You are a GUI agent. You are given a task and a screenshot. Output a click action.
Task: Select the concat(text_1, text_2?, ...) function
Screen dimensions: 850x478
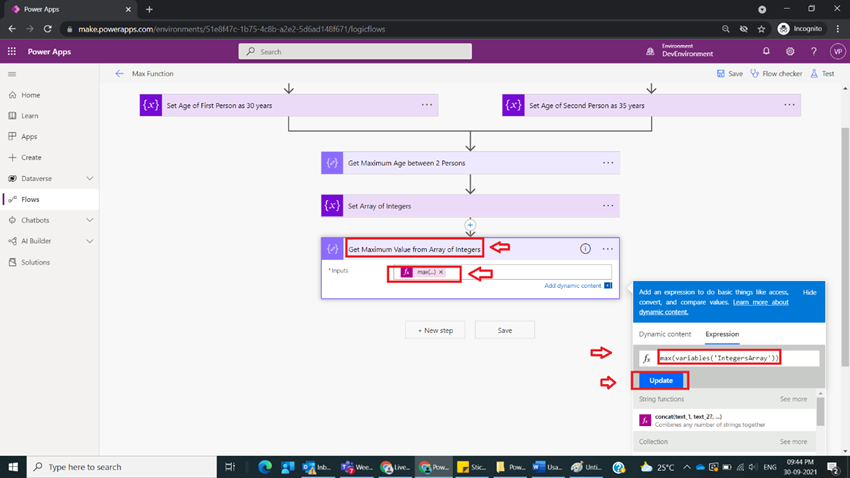724,420
